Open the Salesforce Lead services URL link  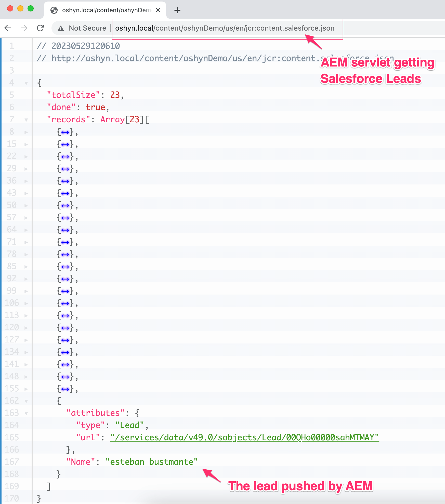pyautogui.click(x=244, y=437)
